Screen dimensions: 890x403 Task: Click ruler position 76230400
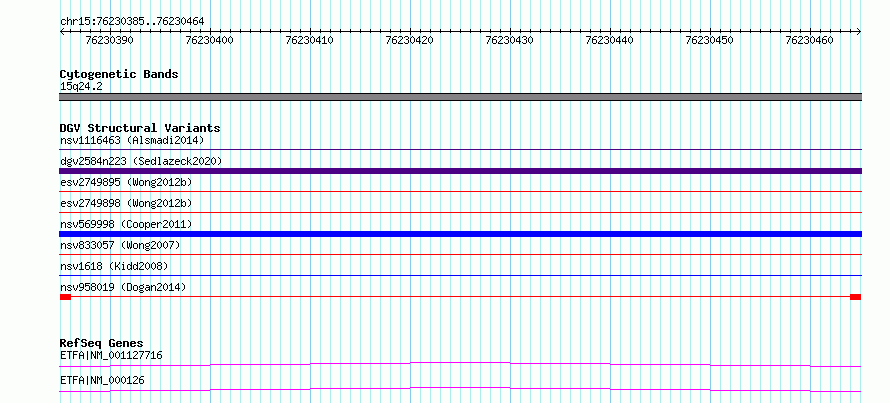210,40
